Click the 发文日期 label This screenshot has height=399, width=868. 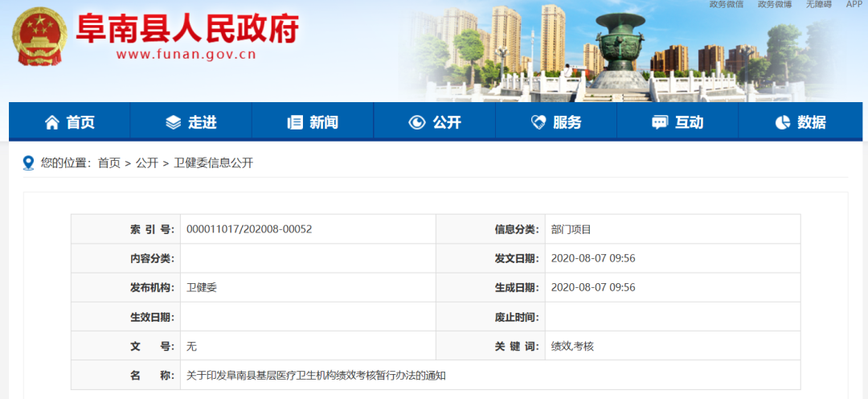point(517,258)
